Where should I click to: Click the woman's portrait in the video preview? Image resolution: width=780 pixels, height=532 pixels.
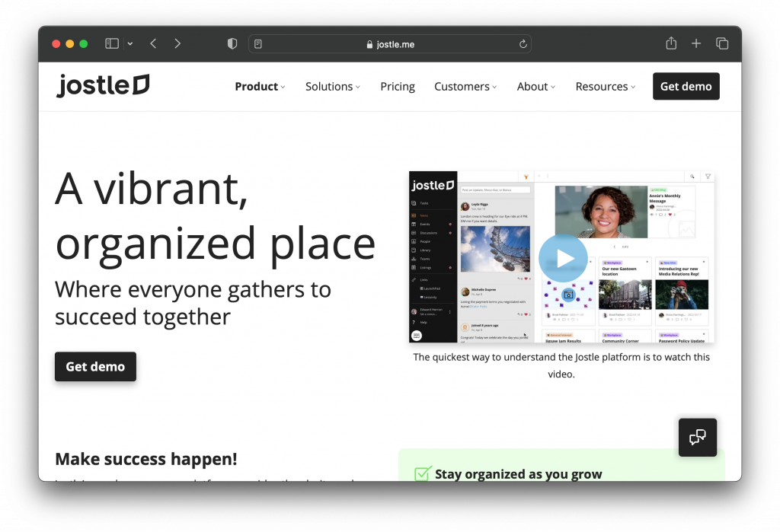pos(601,212)
